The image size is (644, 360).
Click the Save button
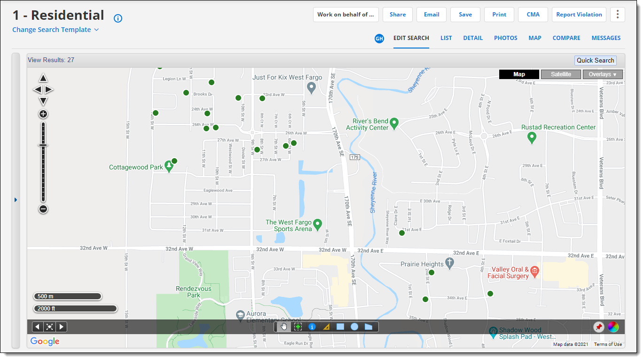coord(465,15)
